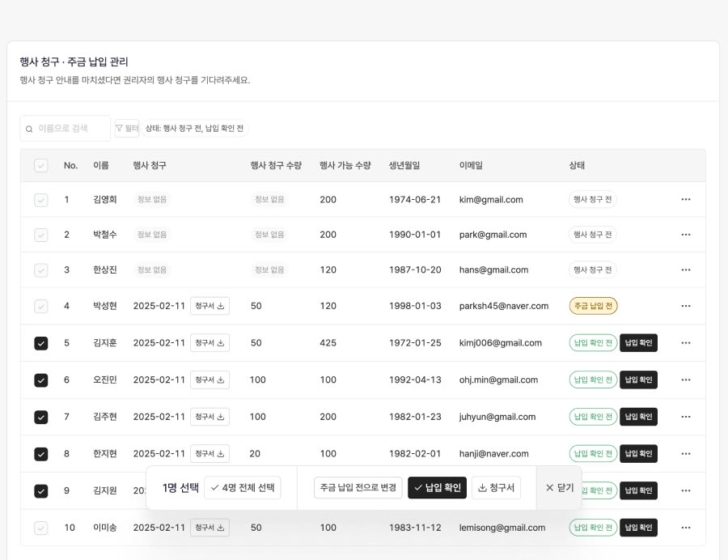Image resolution: width=728 pixels, height=560 pixels.
Task: Click the search magnifier icon
Action: coord(30,128)
